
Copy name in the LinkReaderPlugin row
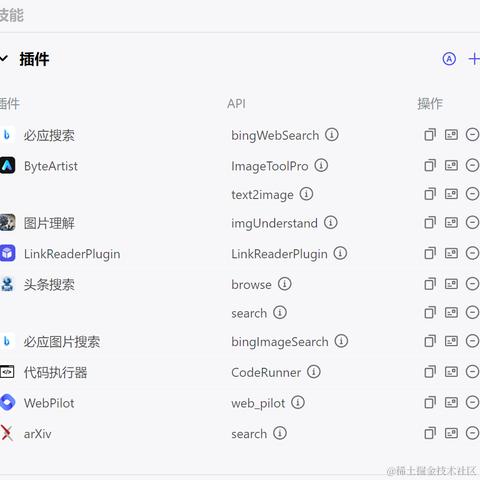pyautogui.click(x=430, y=253)
